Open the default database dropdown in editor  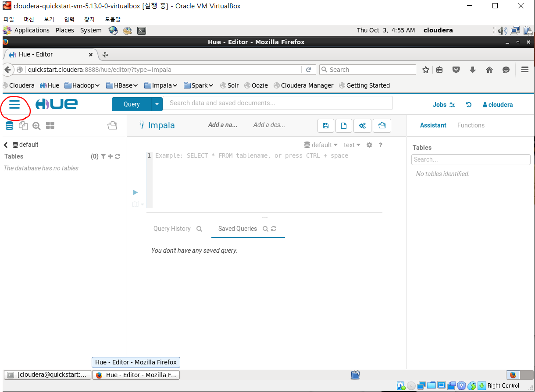(321, 145)
